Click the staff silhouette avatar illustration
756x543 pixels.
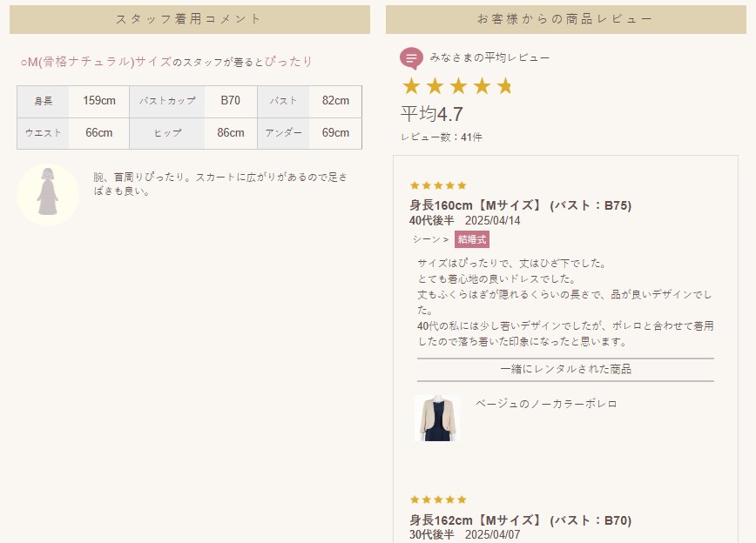[48, 195]
